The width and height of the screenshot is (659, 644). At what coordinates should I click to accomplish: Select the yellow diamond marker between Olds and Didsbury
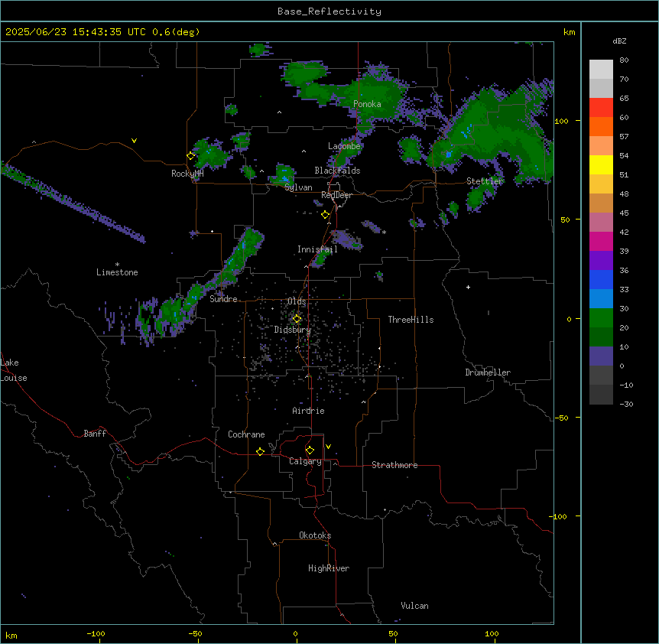coord(297,319)
